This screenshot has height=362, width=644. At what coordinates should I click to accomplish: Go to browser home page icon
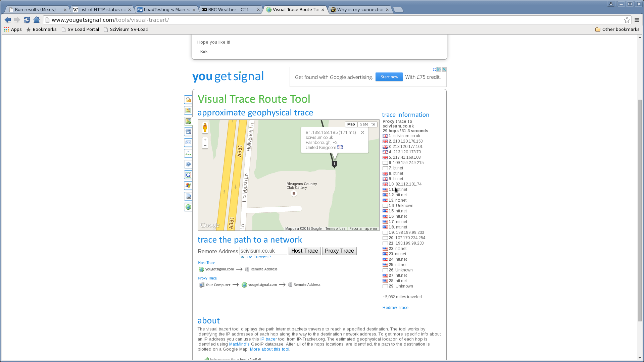point(37,20)
